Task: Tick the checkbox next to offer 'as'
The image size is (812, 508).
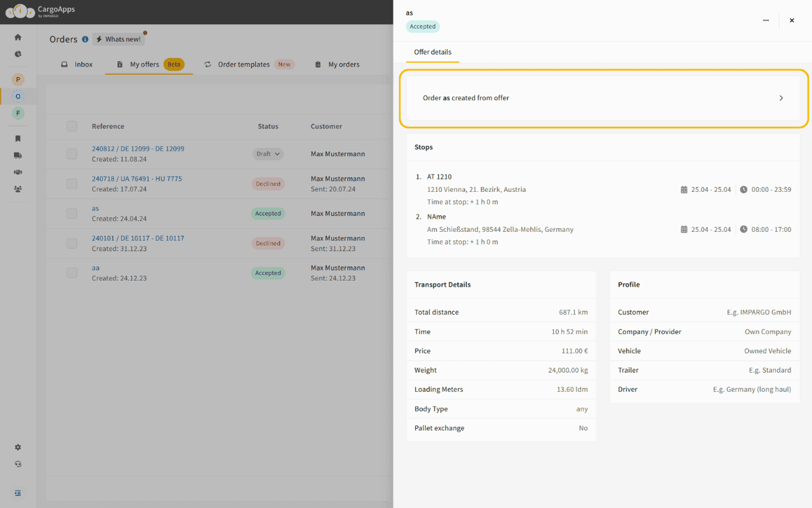Action: 72,213
